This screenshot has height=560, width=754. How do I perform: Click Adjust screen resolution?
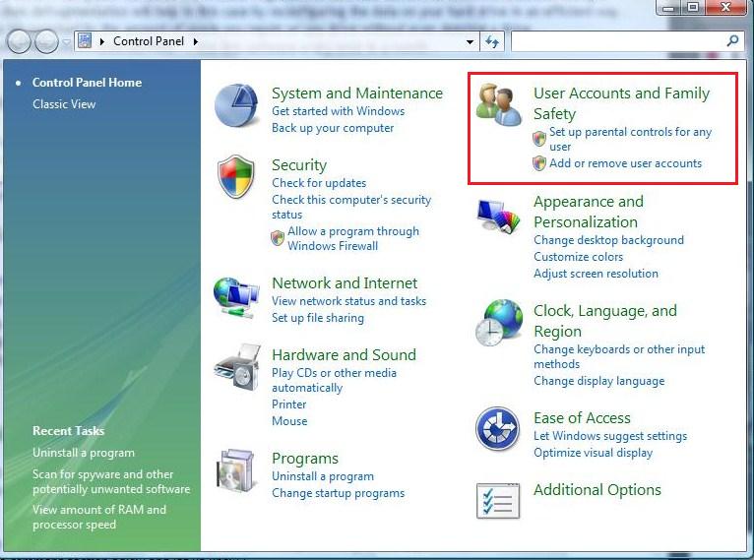(x=596, y=274)
